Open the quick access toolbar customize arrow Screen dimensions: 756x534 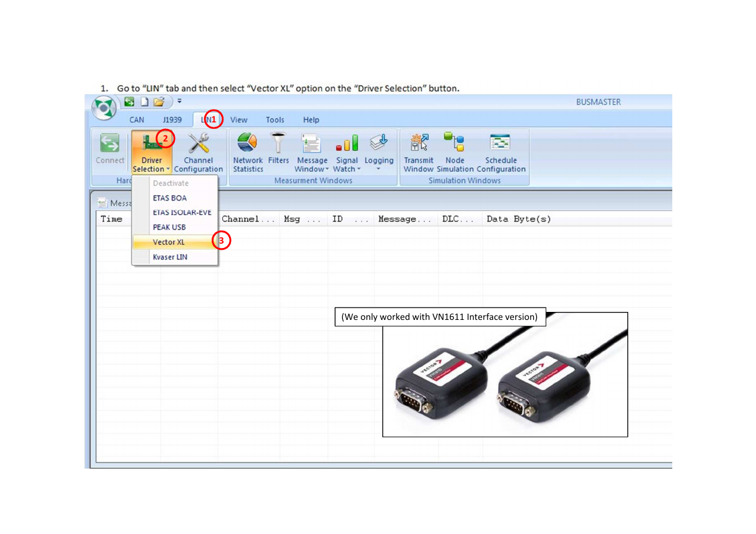(x=179, y=101)
